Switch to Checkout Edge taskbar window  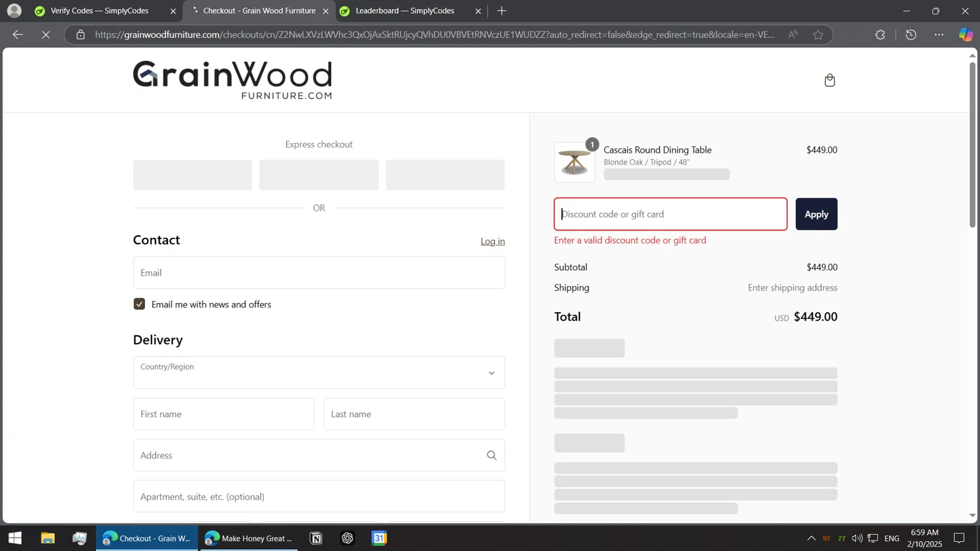pyautogui.click(x=147, y=538)
